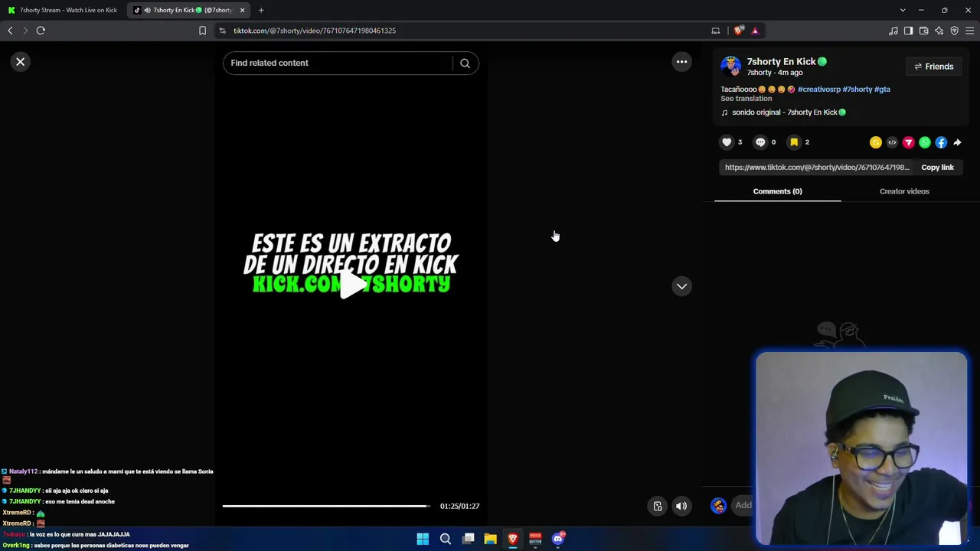Close the TikTok browser tab
This screenshot has width=980, height=551.
pos(242,10)
